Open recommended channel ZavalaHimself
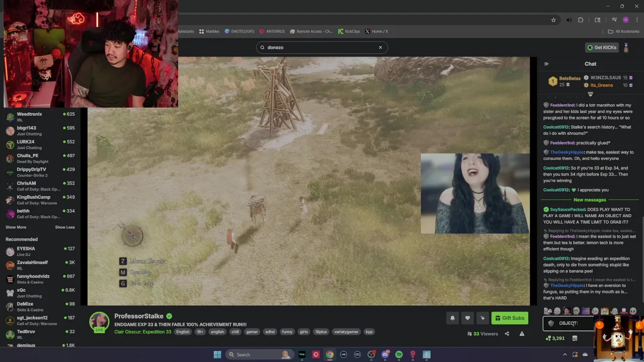This screenshot has height=362, width=644. [40, 265]
